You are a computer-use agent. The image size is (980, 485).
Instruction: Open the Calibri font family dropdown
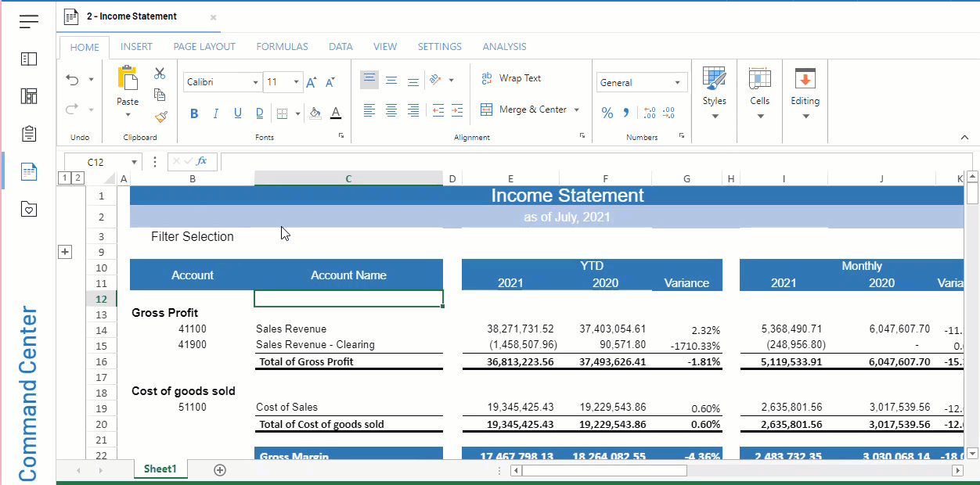223,82
